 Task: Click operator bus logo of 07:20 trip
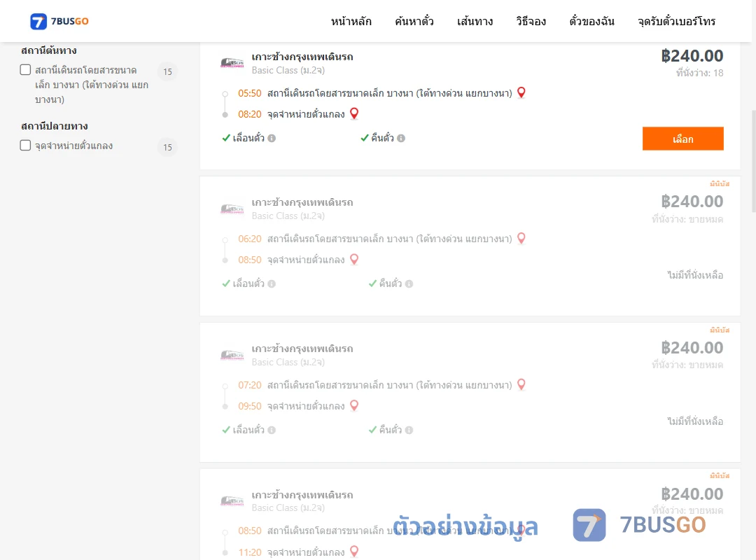pos(232,355)
